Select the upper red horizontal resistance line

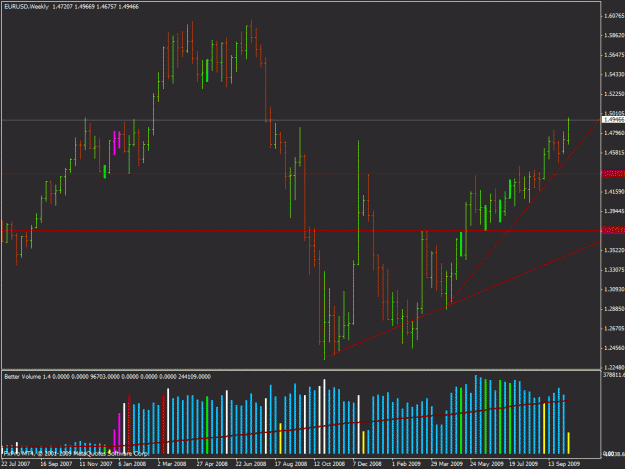click(x=301, y=174)
